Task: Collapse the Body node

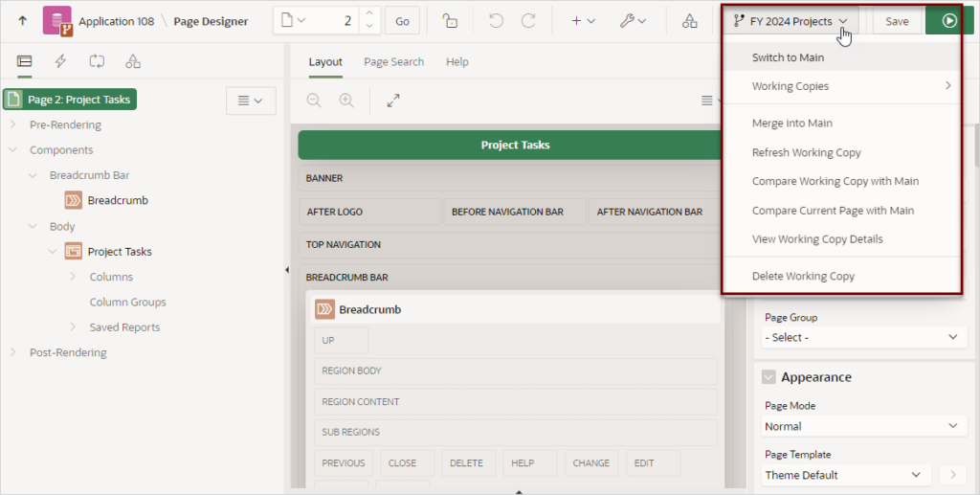Action: click(x=33, y=226)
